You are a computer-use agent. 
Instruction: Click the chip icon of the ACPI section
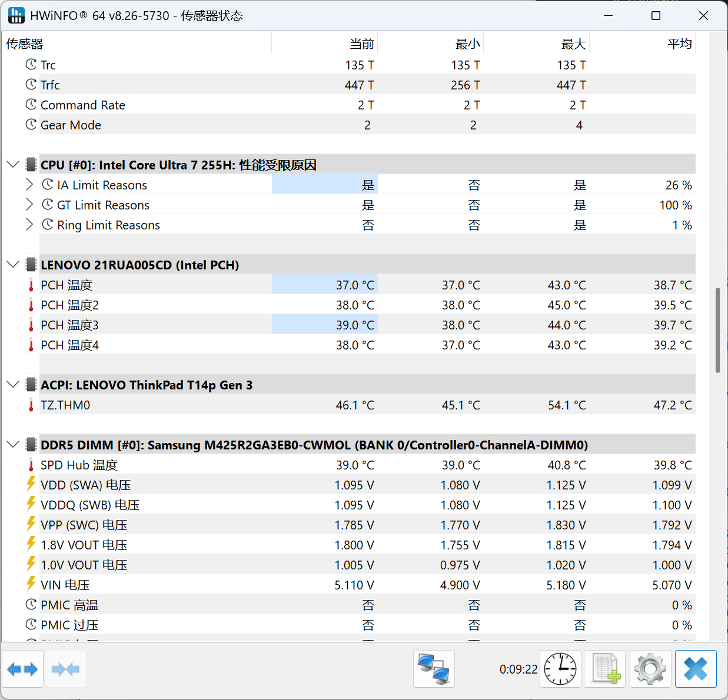point(31,384)
